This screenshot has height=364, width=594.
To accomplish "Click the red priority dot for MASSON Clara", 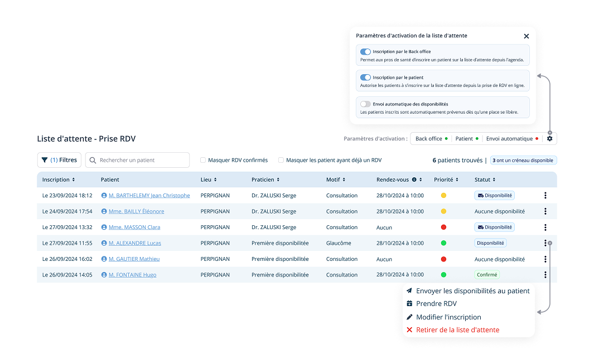I will coord(443,227).
